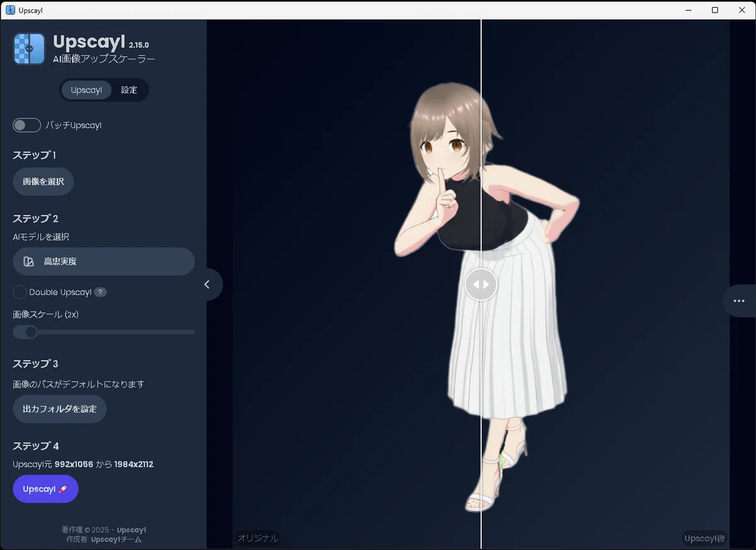Image resolution: width=756 pixels, height=550 pixels.
Task: Click the Double Upscayl question mark help icon
Action: click(101, 292)
